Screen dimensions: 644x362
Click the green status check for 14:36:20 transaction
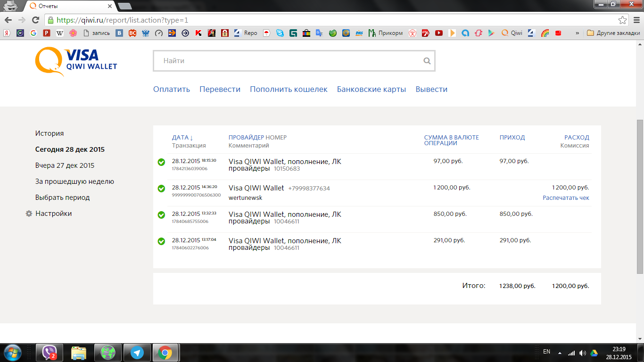click(x=161, y=189)
